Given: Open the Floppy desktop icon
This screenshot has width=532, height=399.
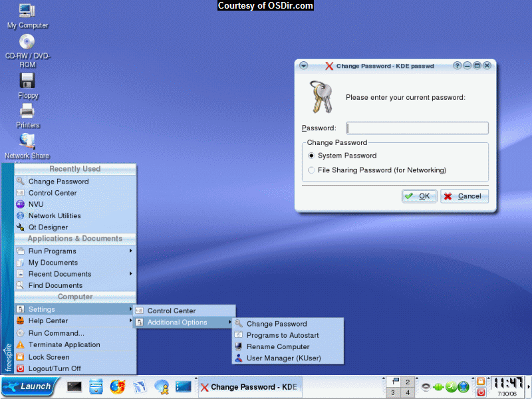Looking at the screenshot, I should [x=27, y=86].
